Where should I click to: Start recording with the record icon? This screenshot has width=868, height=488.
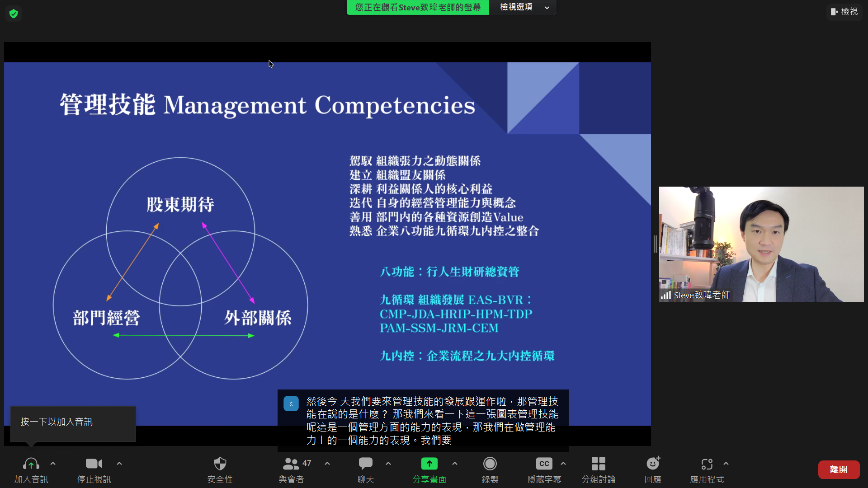[x=490, y=464]
